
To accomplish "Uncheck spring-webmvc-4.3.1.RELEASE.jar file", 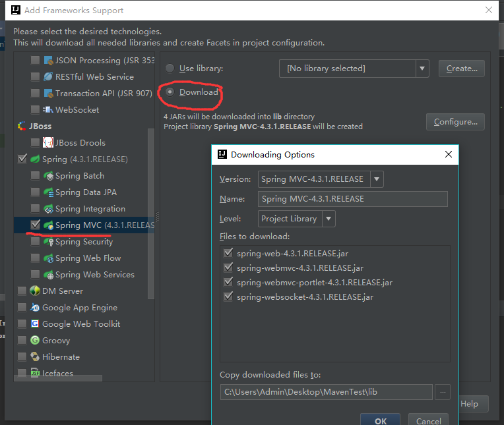I will pos(228,268).
